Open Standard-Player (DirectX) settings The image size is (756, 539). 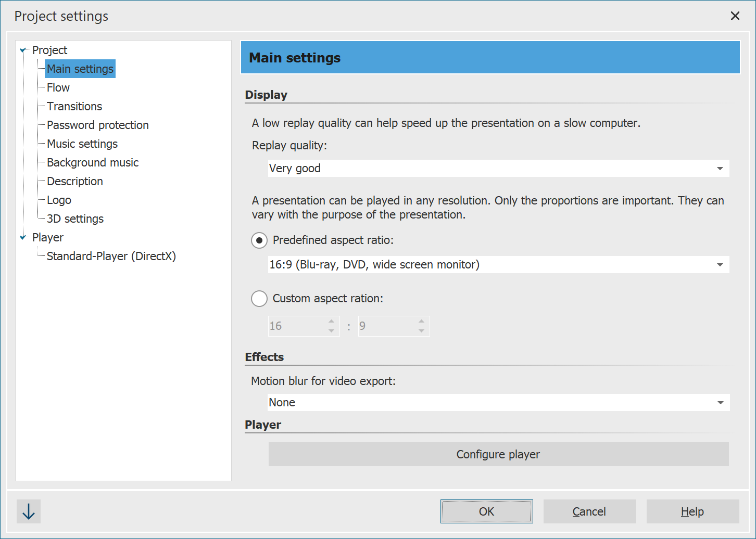111,256
